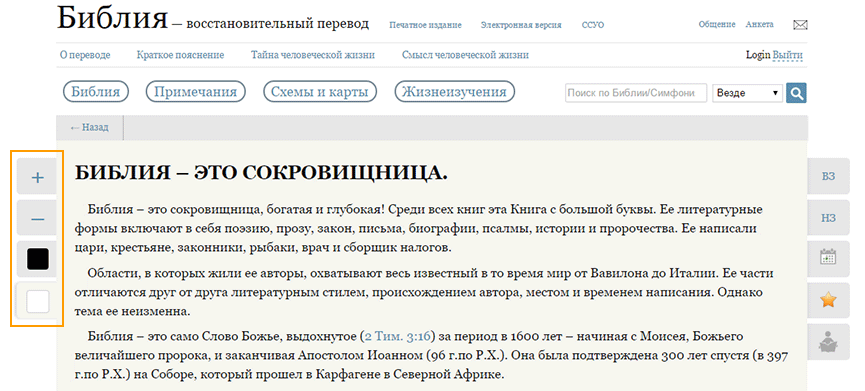This screenshot has width=865, height=391.
Task: Select the Библия pill button
Action: click(x=96, y=92)
